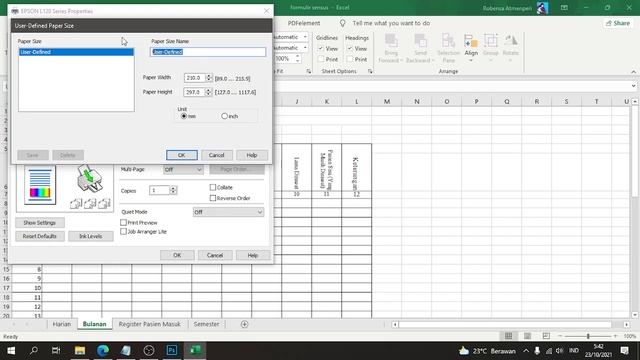
Task: Open Sheet Options dialog launcher
Action: point(370,71)
